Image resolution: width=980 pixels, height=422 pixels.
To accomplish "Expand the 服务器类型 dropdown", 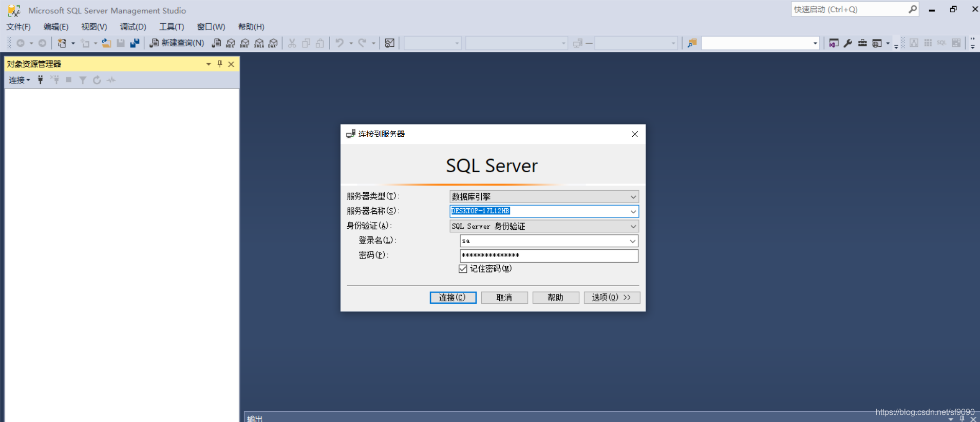I will pos(633,197).
